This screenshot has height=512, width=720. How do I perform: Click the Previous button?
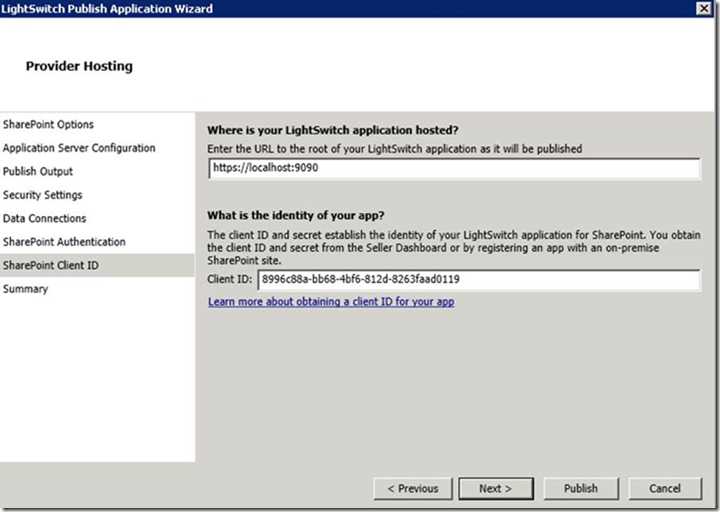coord(413,489)
